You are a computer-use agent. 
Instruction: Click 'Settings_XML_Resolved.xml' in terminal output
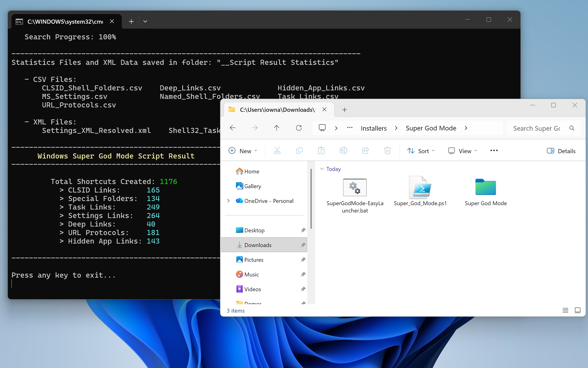(96, 130)
